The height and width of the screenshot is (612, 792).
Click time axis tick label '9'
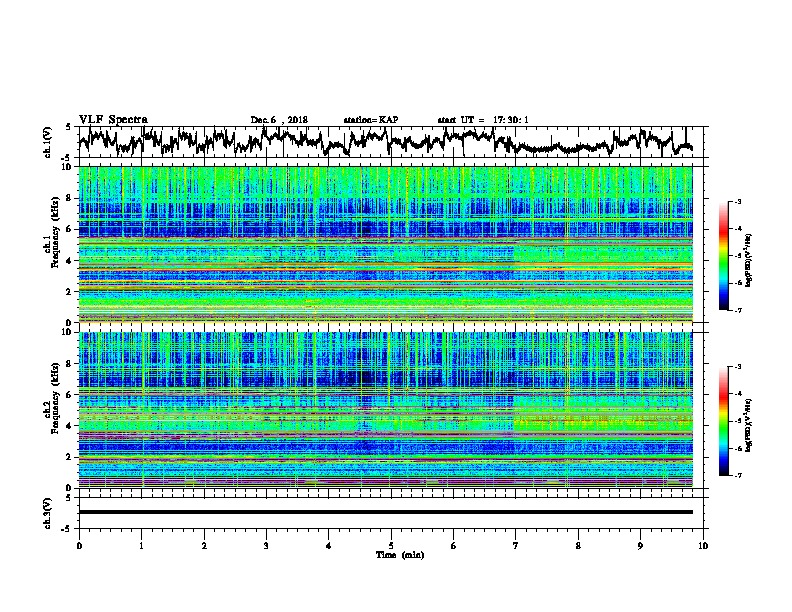(x=640, y=546)
